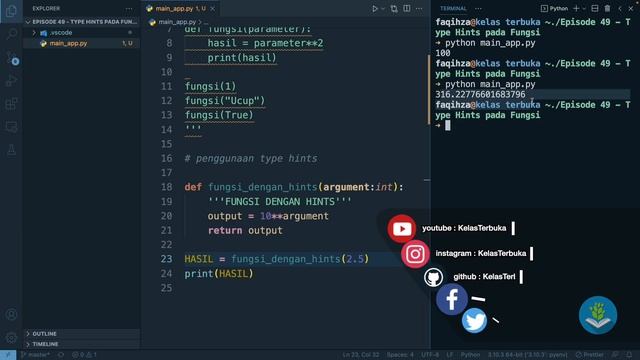Open the Run and Debug view
640x360 pixels.
click(11, 80)
